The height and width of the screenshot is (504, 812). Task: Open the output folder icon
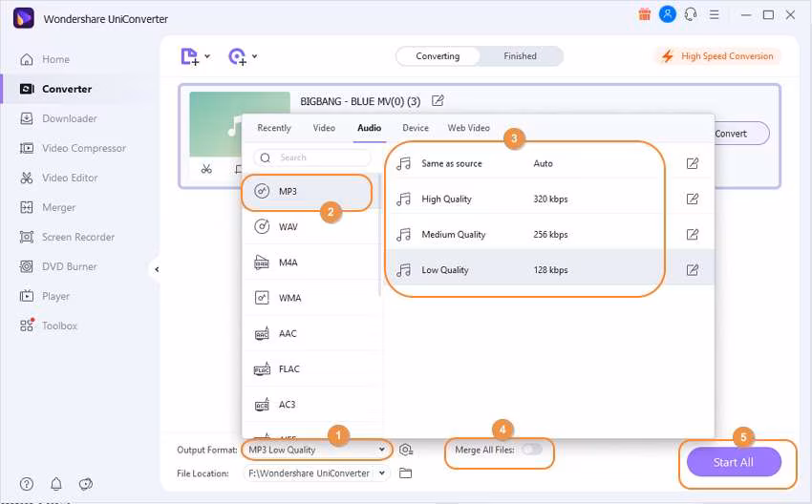click(405, 472)
